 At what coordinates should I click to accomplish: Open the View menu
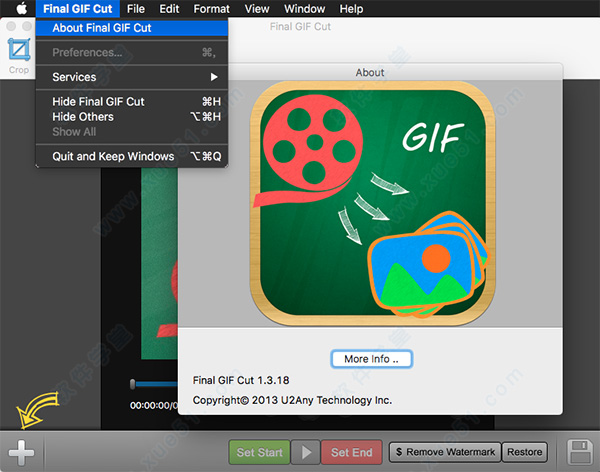click(x=257, y=8)
